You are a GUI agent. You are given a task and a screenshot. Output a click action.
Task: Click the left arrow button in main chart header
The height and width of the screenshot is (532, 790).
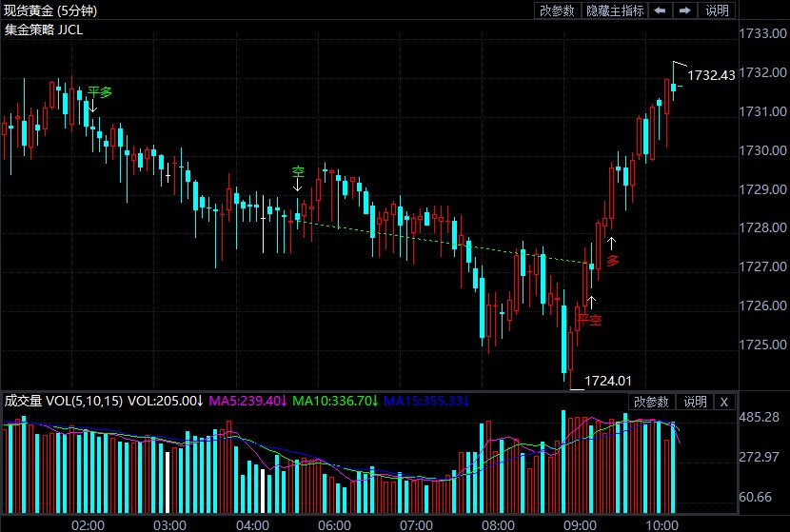pyautogui.click(x=660, y=10)
